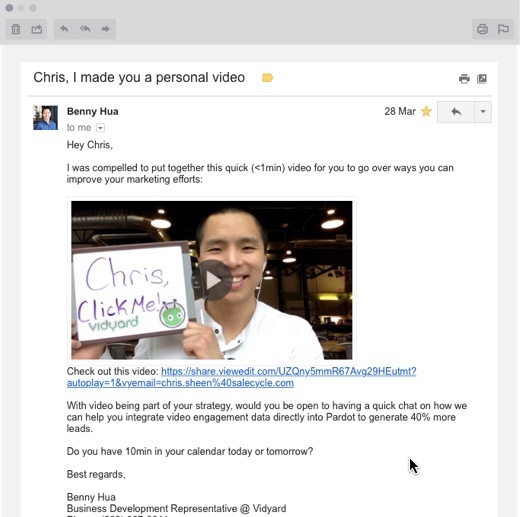Click the window close traffic light button
The image size is (520, 517).
click(9, 8)
